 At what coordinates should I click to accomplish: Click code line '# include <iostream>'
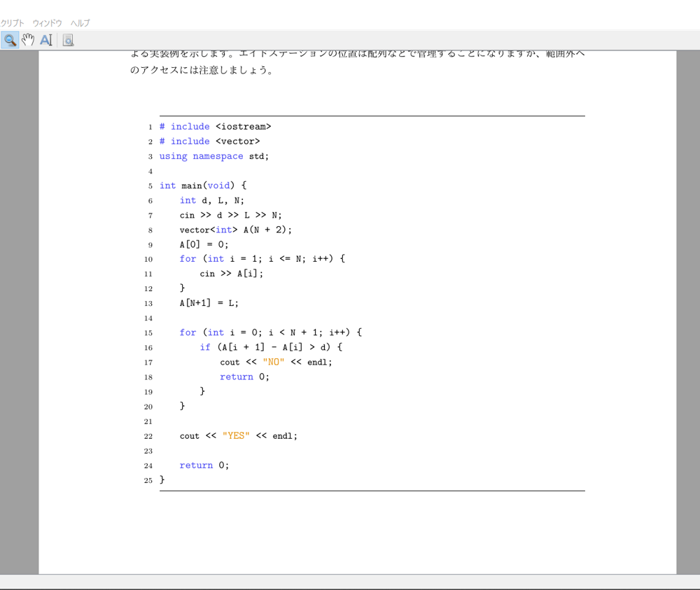(x=215, y=126)
